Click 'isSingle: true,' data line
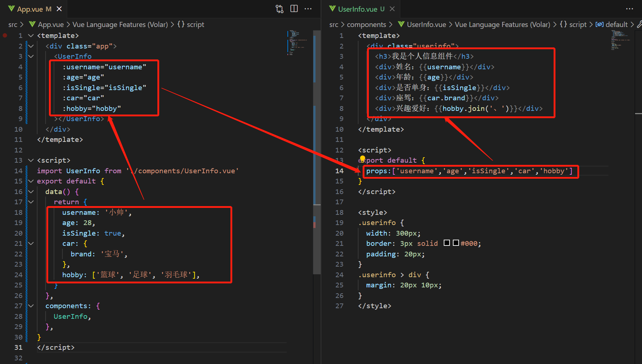 pyautogui.click(x=93, y=233)
